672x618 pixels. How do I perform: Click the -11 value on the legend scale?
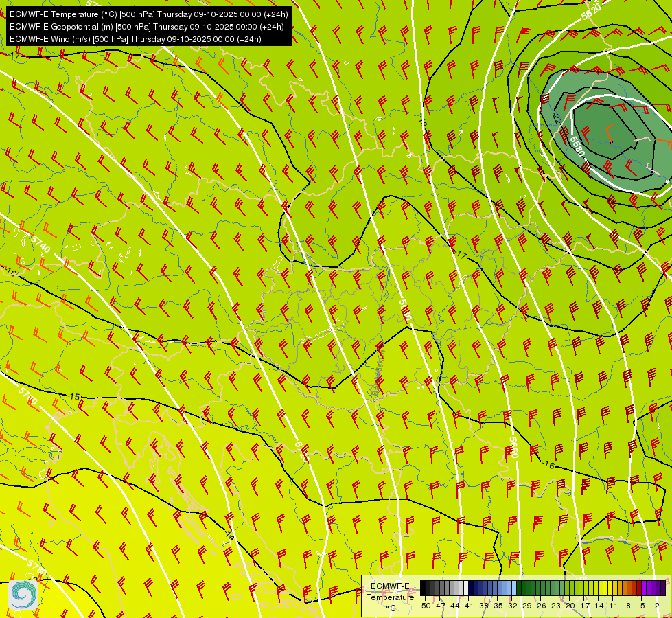pyautogui.click(x=612, y=606)
